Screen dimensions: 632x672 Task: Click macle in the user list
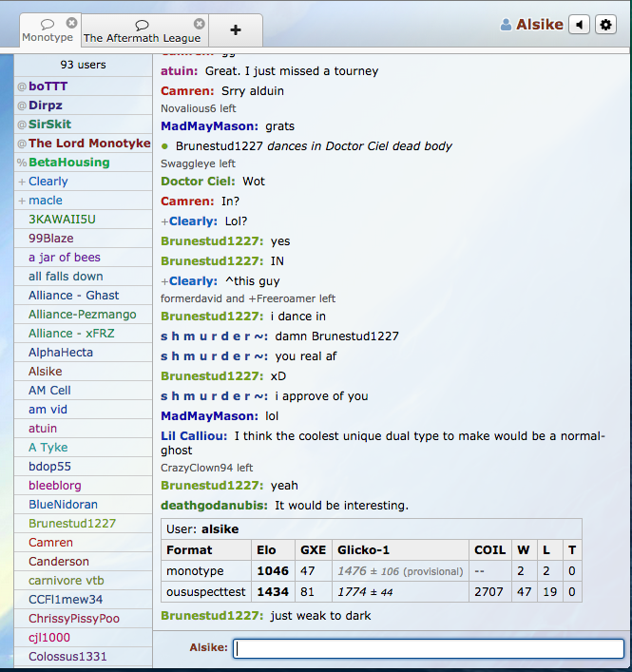tap(84, 201)
